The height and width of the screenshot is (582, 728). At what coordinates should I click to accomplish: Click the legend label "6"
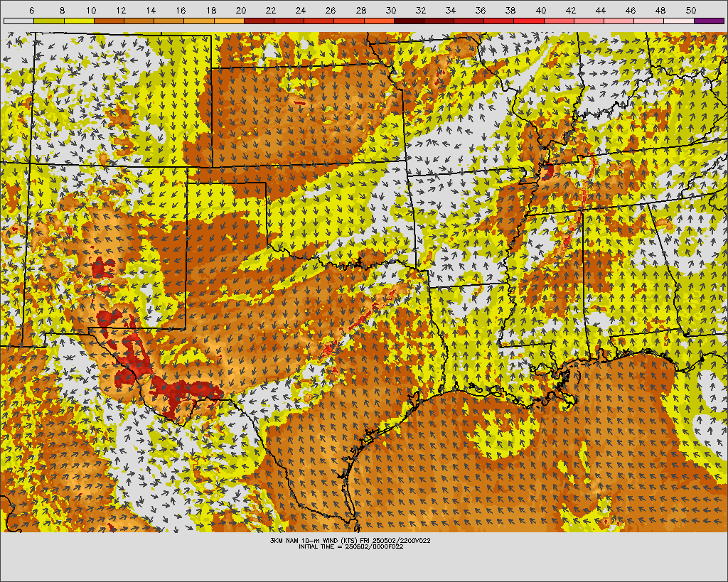pyautogui.click(x=31, y=10)
